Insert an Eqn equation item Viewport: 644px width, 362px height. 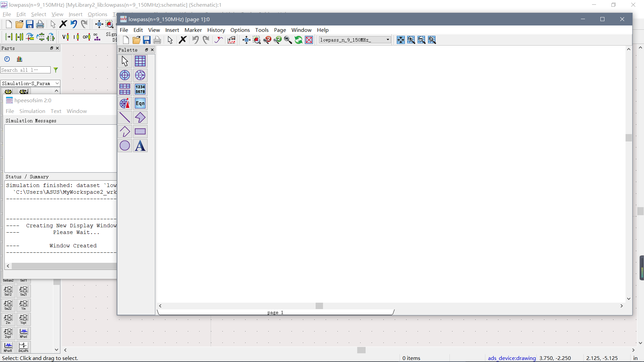tap(140, 103)
